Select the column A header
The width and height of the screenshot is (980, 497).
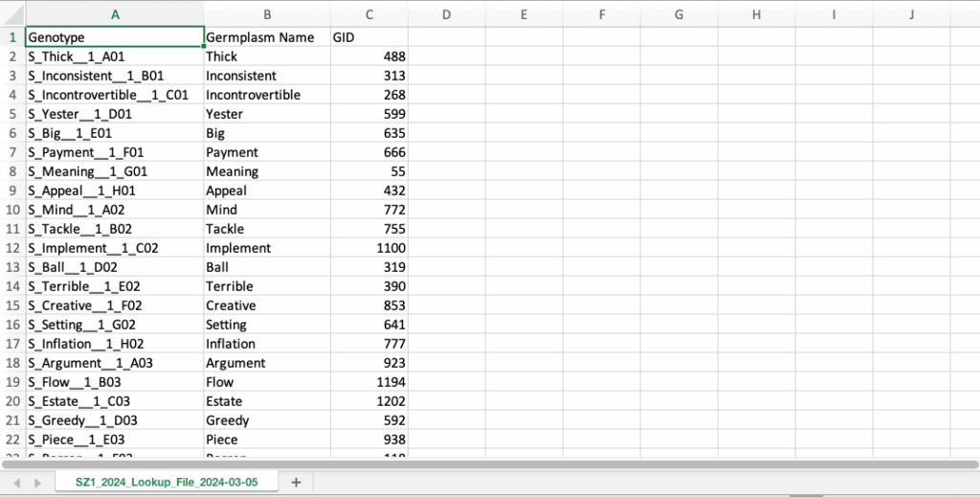115,14
